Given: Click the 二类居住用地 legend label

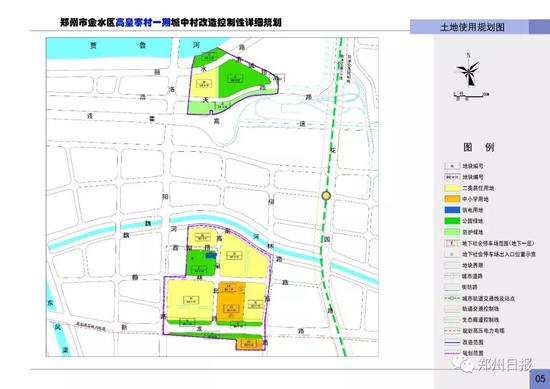Looking at the screenshot, I should tap(478, 188).
